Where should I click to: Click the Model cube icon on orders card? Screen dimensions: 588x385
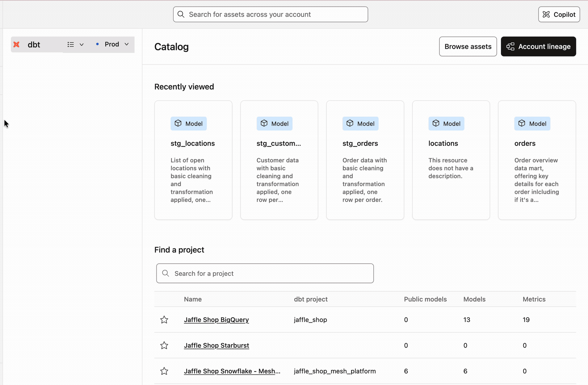coord(522,123)
